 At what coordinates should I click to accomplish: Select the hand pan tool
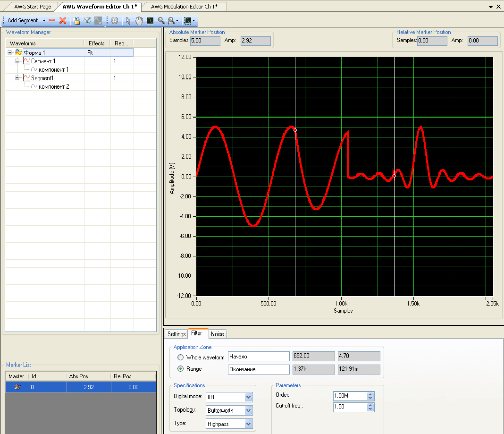click(x=139, y=21)
